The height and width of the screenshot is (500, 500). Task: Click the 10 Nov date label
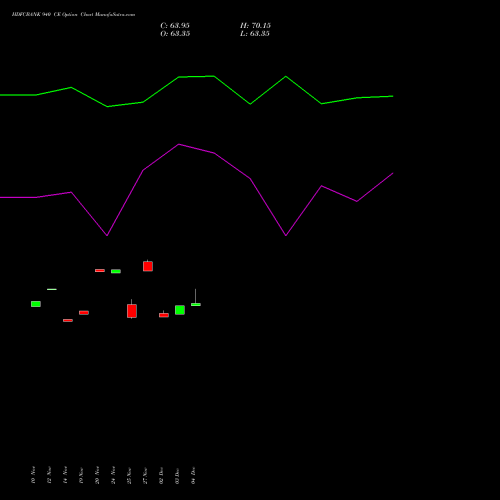click(33, 475)
